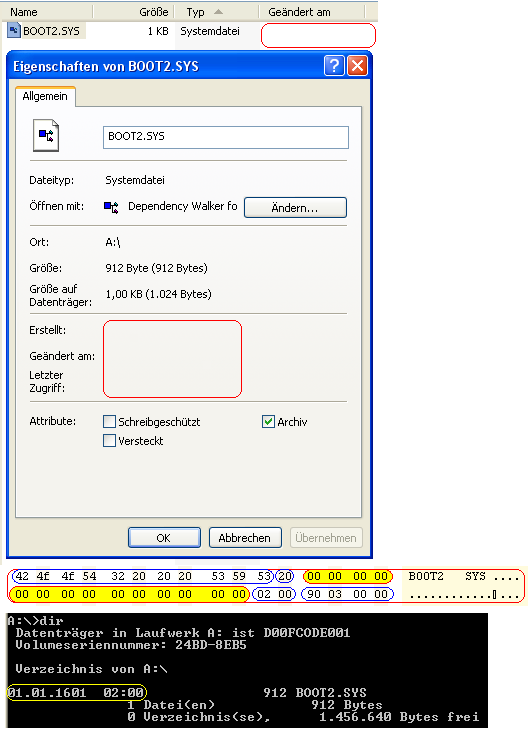This screenshot has height=746, width=531.
Task: Click the Ändern... button
Action: pyautogui.click(x=295, y=207)
